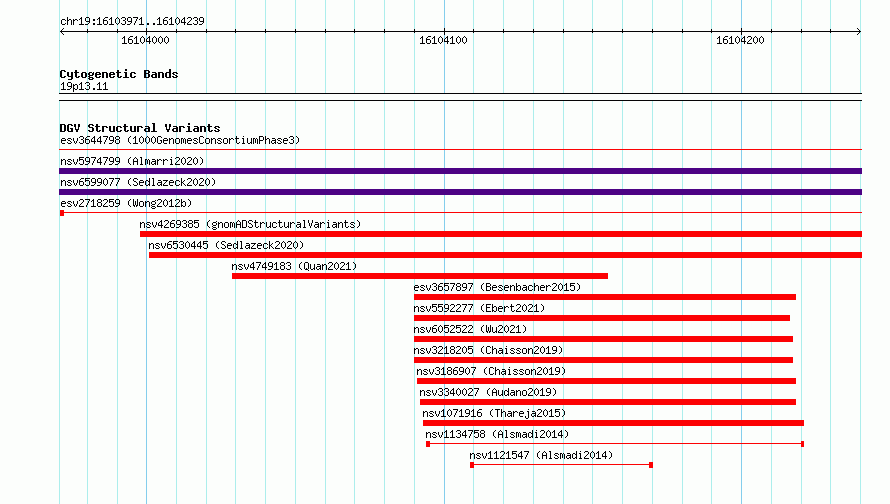Click the nsv4749183 (Quan2021) red bar
The image size is (890, 504).
419,276
